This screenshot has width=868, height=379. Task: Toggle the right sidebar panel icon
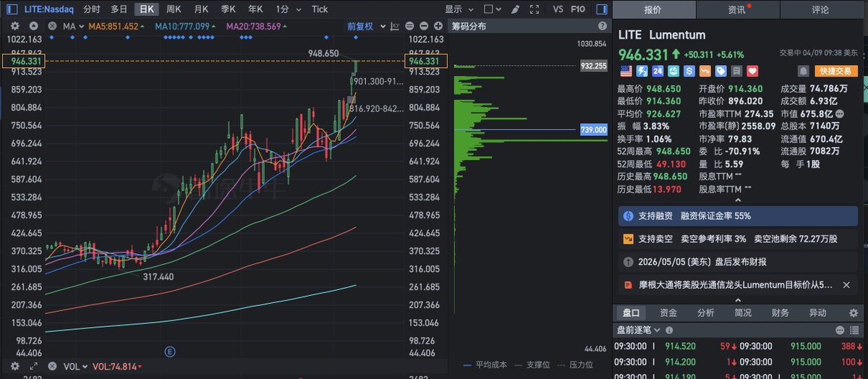(x=601, y=9)
